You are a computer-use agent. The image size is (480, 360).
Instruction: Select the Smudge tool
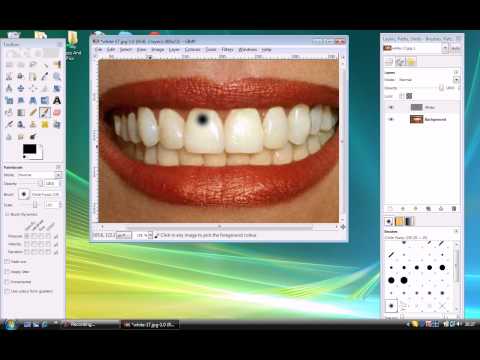(21, 137)
